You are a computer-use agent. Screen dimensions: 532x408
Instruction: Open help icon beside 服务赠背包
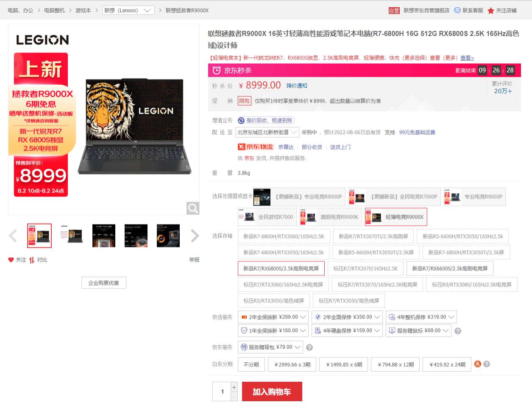point(309,347)
